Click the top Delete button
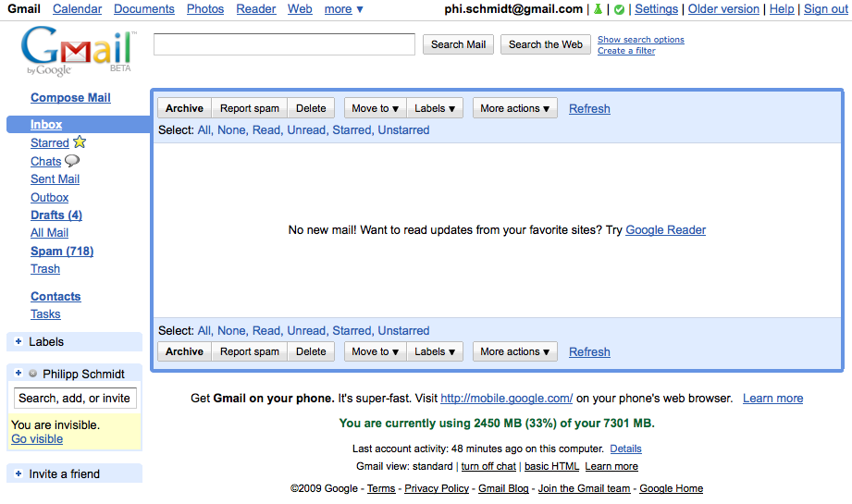The image size is (852, 504). click(x=311, y=108)
